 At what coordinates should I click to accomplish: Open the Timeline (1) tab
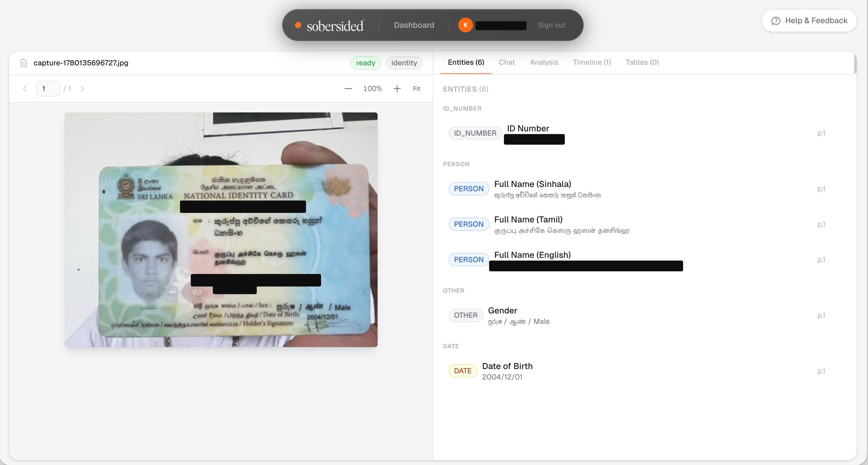pyautogui.click(x=592, y=62)
